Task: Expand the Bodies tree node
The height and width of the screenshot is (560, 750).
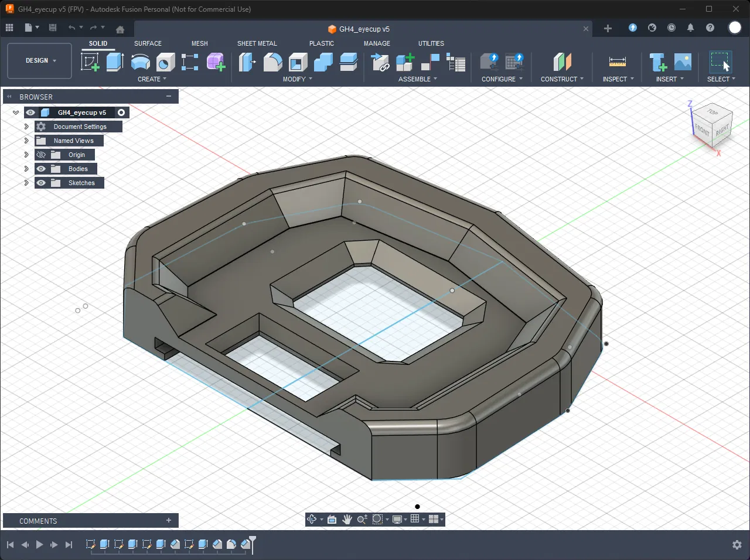Action: pos(26,169)
